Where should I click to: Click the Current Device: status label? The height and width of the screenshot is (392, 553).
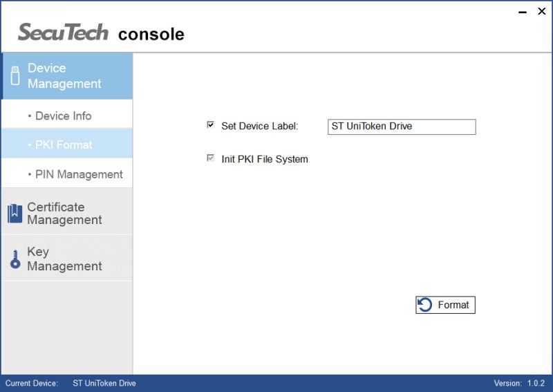(32, 383)
